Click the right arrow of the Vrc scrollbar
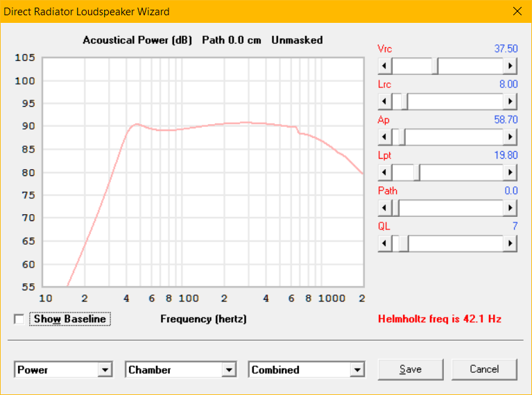 (510, 66)
